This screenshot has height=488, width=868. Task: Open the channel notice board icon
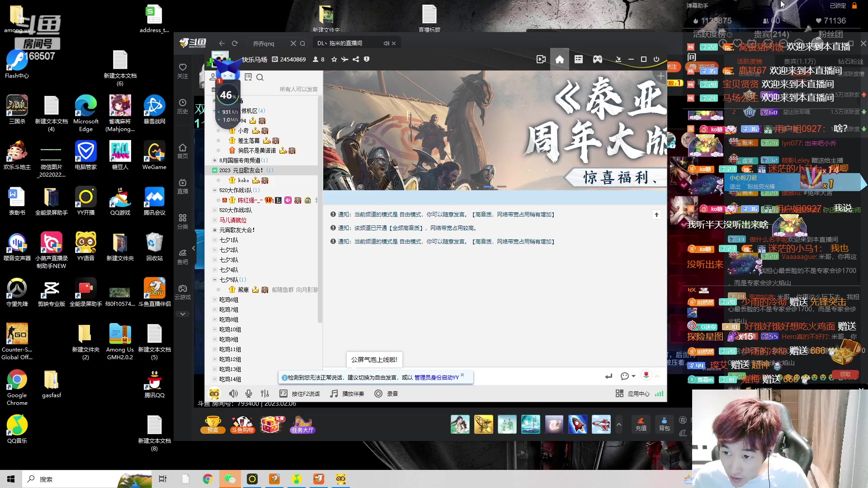tap(248, 77)
